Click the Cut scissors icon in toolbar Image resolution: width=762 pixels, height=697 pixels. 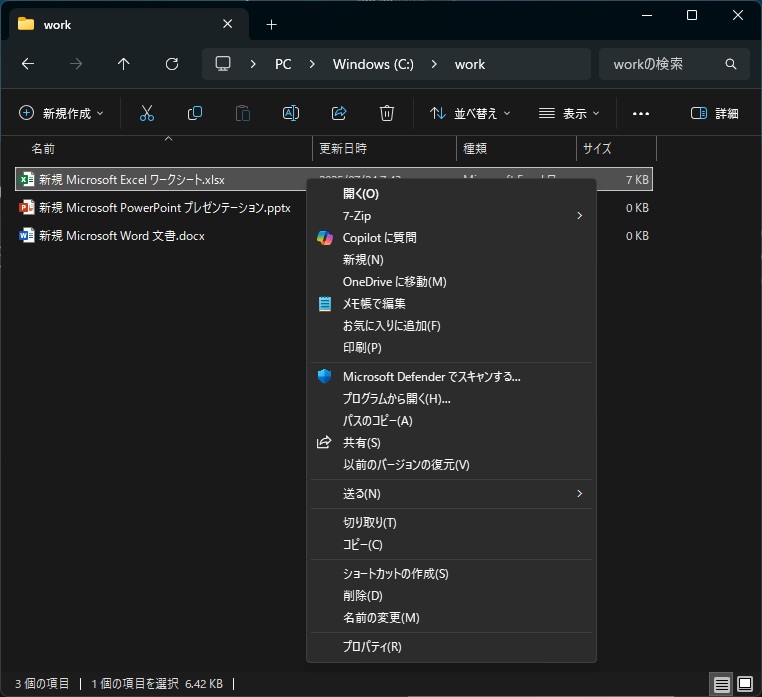click(147, 113)
